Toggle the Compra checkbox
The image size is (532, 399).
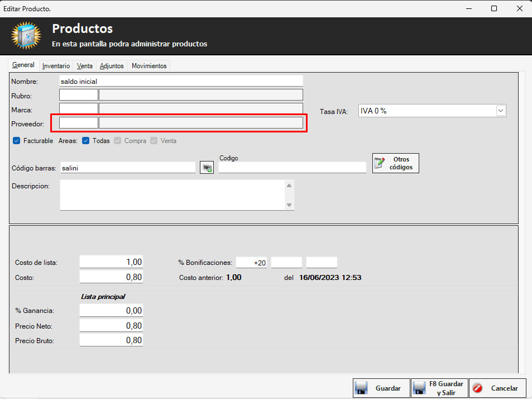coord(118,141)
